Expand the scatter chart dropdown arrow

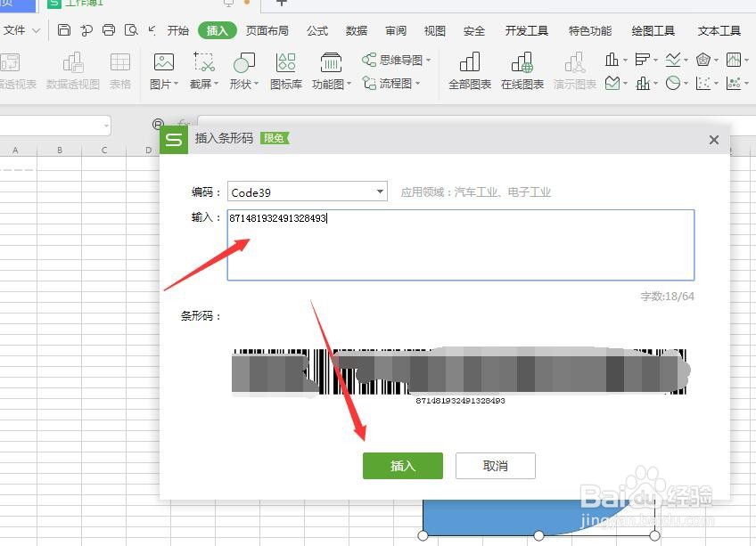(x=717, y=84)
